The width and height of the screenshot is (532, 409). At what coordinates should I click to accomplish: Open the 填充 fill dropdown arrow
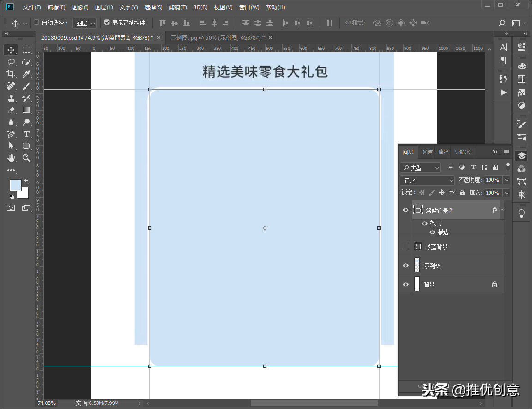[507, 193]
